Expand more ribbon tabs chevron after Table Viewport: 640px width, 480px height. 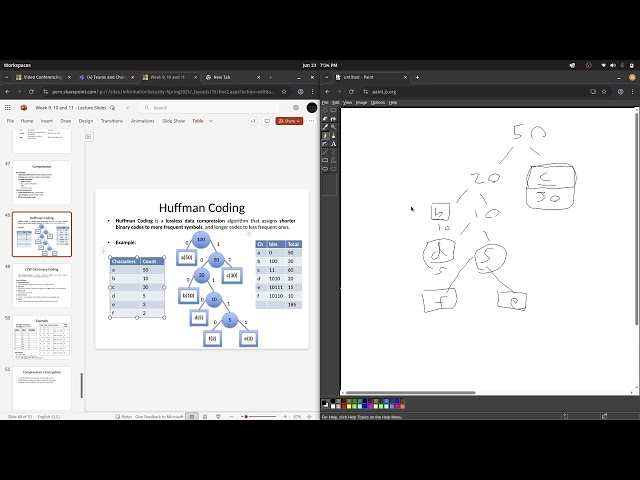[x=211, y=121]
